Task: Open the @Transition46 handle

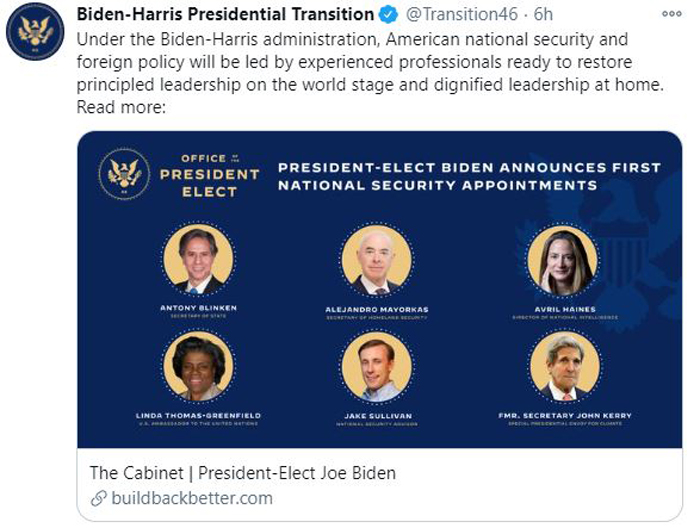Action: coord(461,14)
